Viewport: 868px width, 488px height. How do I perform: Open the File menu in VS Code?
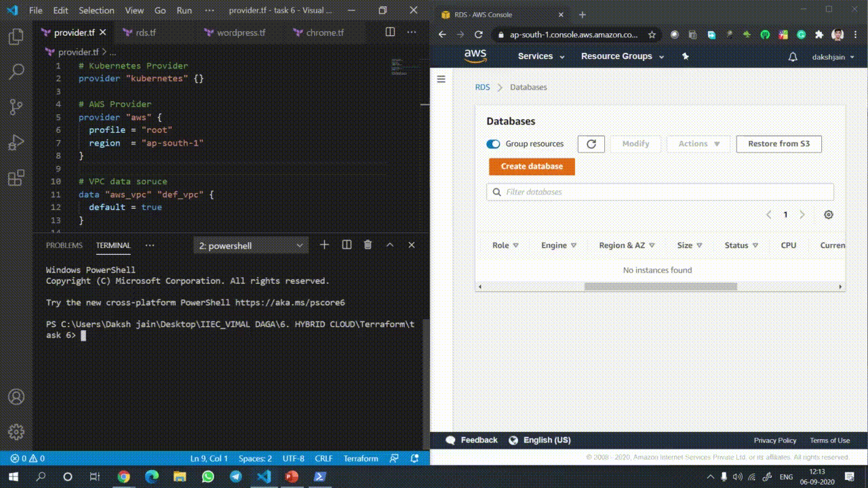tap(36, 11)
